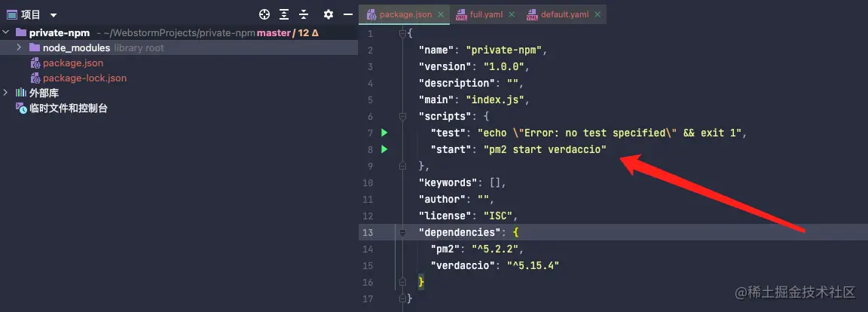This screenshot has height=312, width=868.
Task: Click the "index.js" value
Action: (495, 99)
